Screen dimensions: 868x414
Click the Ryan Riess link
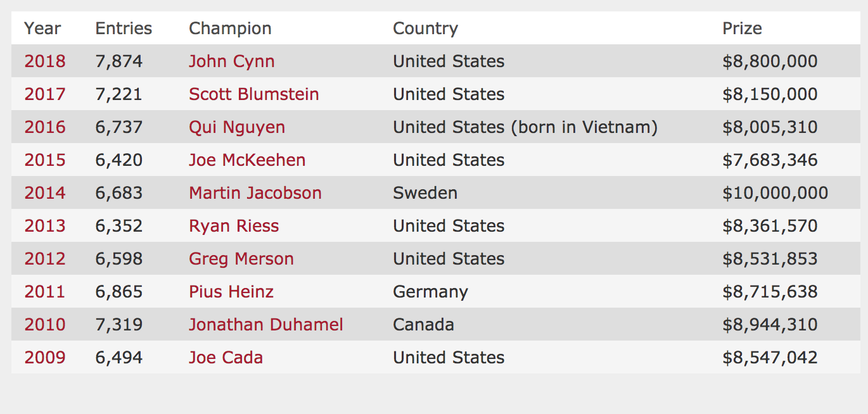(x=234, y=226)
